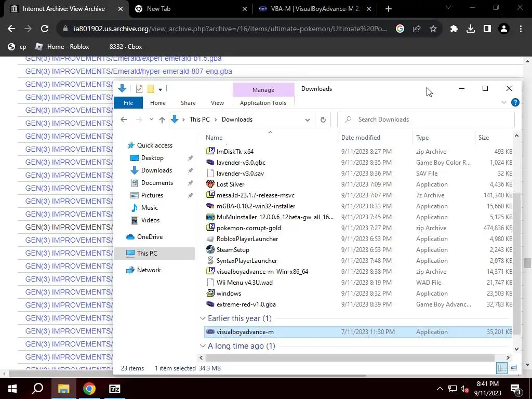Select the SyntaxPlayerLauncher icon
The width and height of the screenshot is (532, 399).
coord(210,261)
